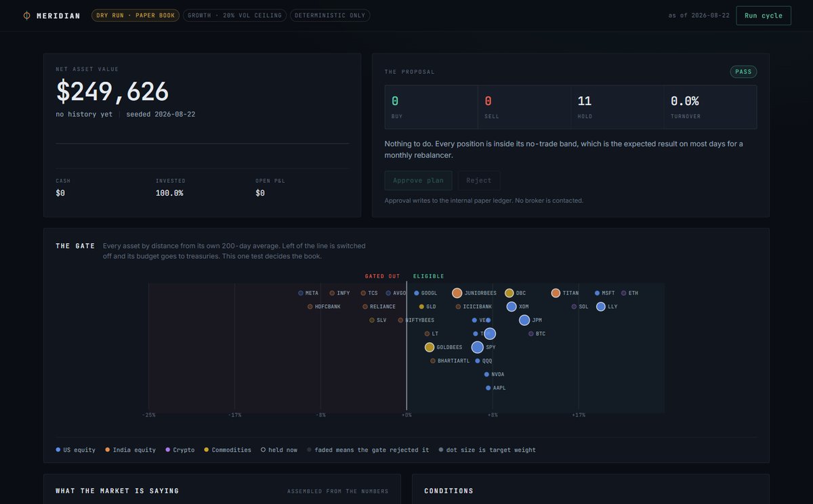
Task: Click the large SPY bubble
Action: click(478, 348)
